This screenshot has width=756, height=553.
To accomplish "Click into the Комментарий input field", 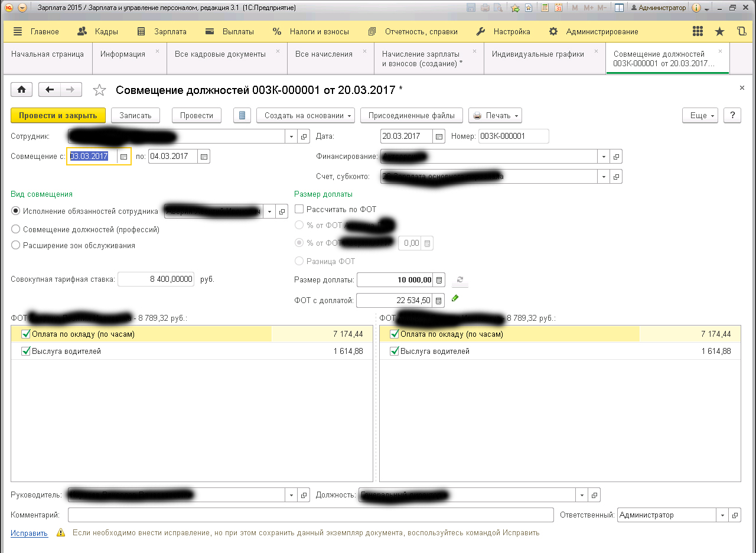I will [x=311, y=515].
